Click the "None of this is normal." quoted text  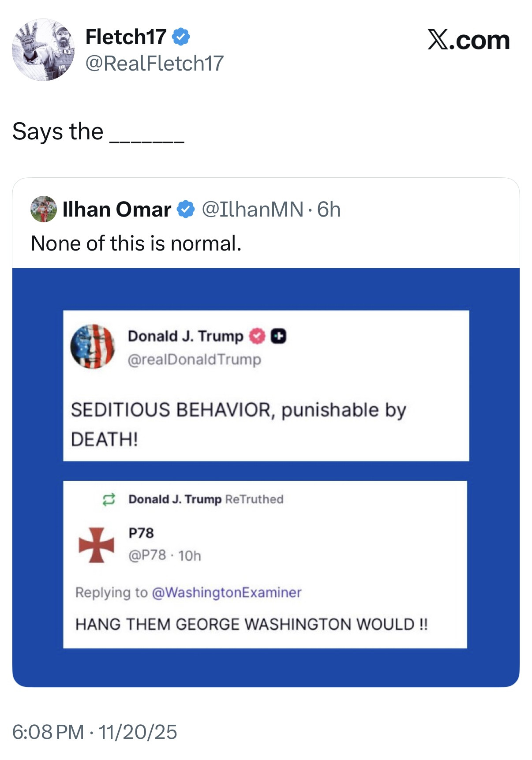136,243
